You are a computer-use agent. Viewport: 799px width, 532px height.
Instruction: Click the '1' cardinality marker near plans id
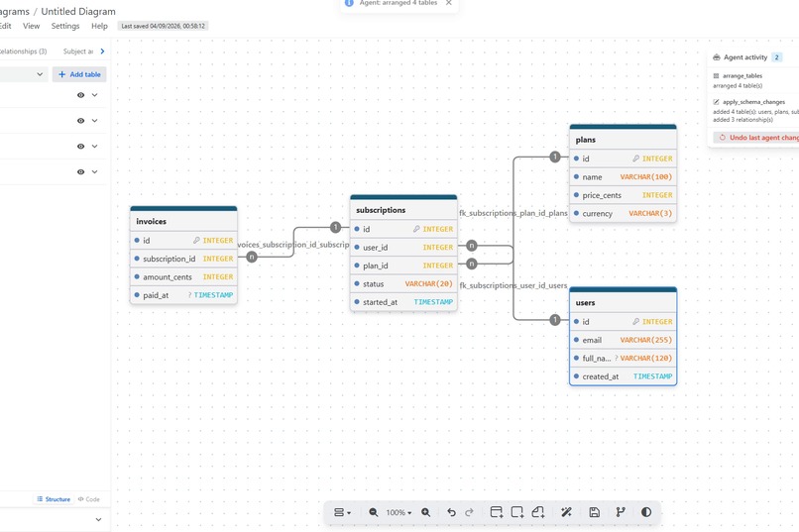click(x=555, y=157)
